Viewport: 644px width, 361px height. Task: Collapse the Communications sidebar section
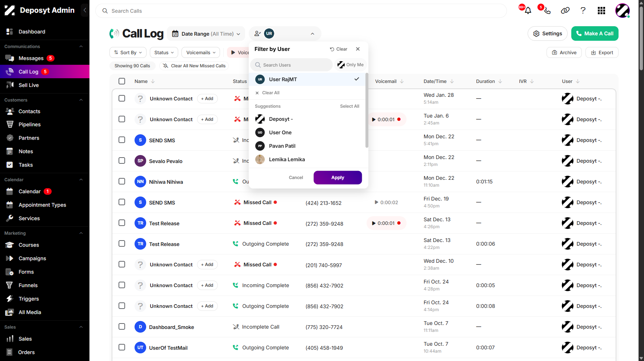pos(81,47)
